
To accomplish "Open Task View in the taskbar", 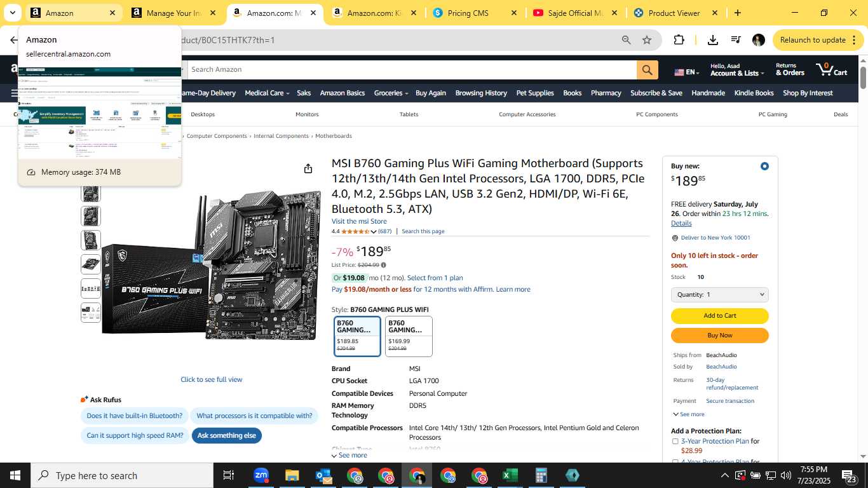I will (x=229, y=475).
